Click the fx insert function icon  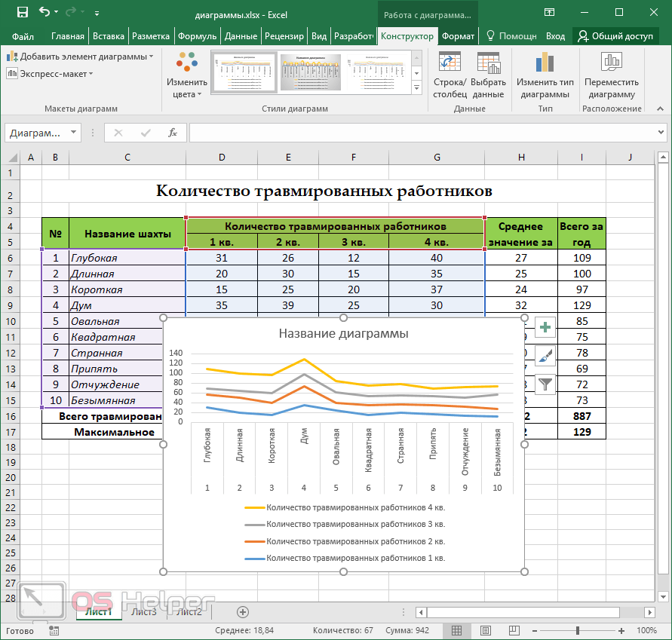pos(172,133)
